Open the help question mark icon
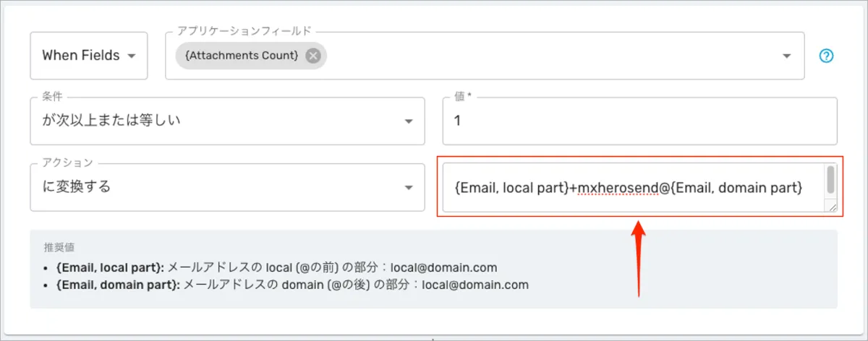 tap(826, 56)
